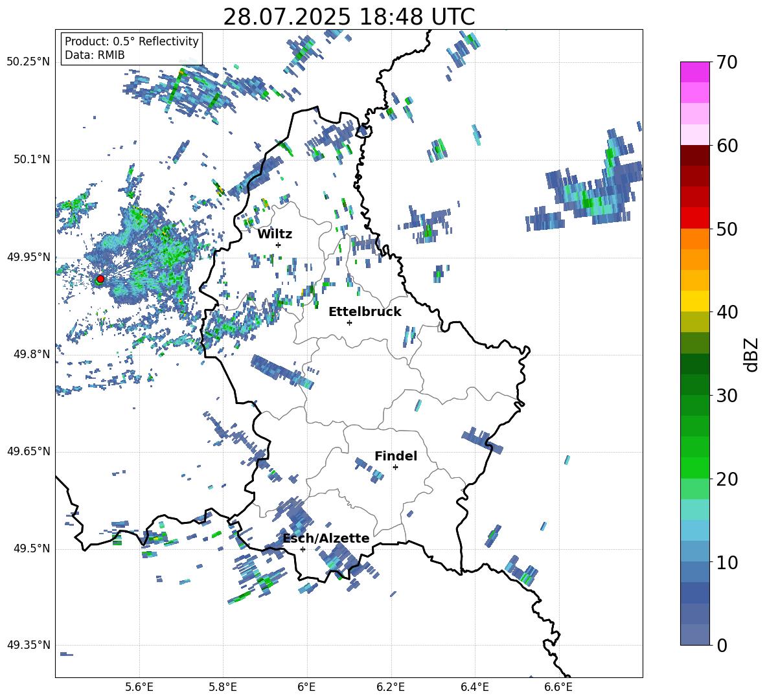Screen dimensions: 767x700
Task: Click the red radar site marker dot
Action: point(100,279)
